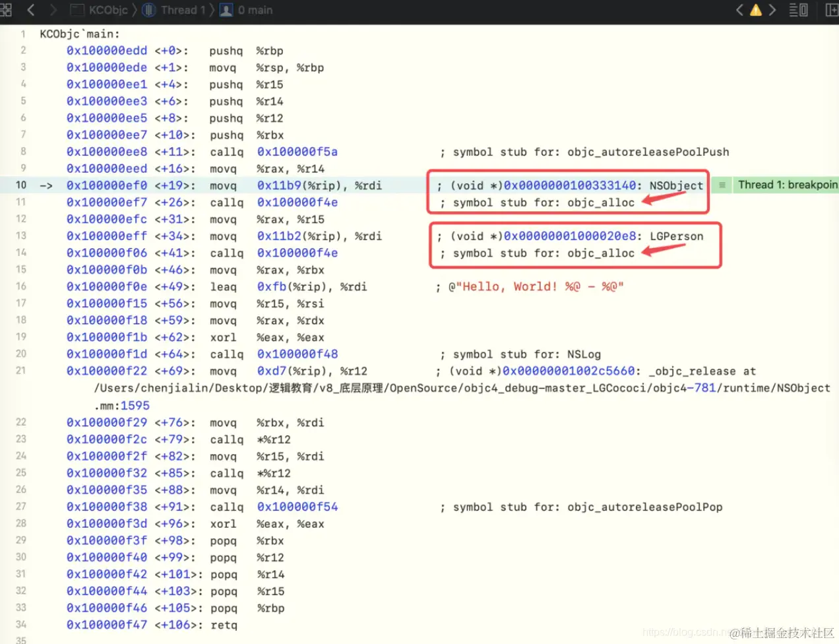
Task: Open the related items grid menu
Action: pyautogui.click(x=6, y=10)
